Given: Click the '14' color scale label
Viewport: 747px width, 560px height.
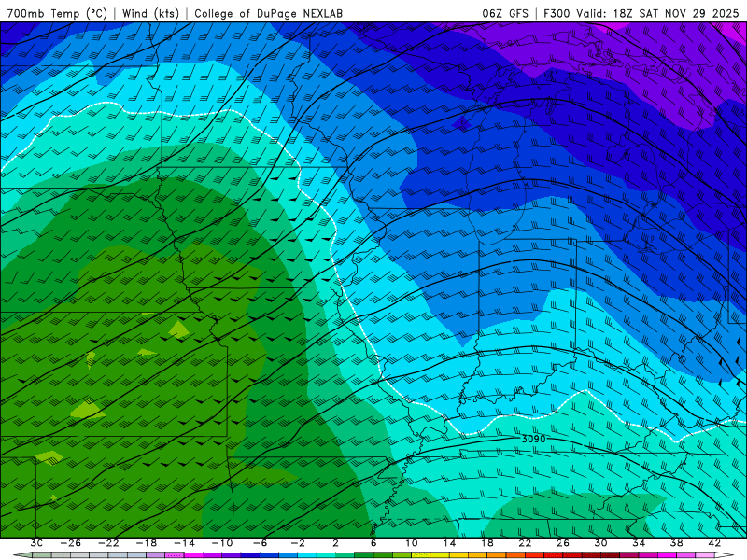Looking at the screenshot, I should [449, 543].
